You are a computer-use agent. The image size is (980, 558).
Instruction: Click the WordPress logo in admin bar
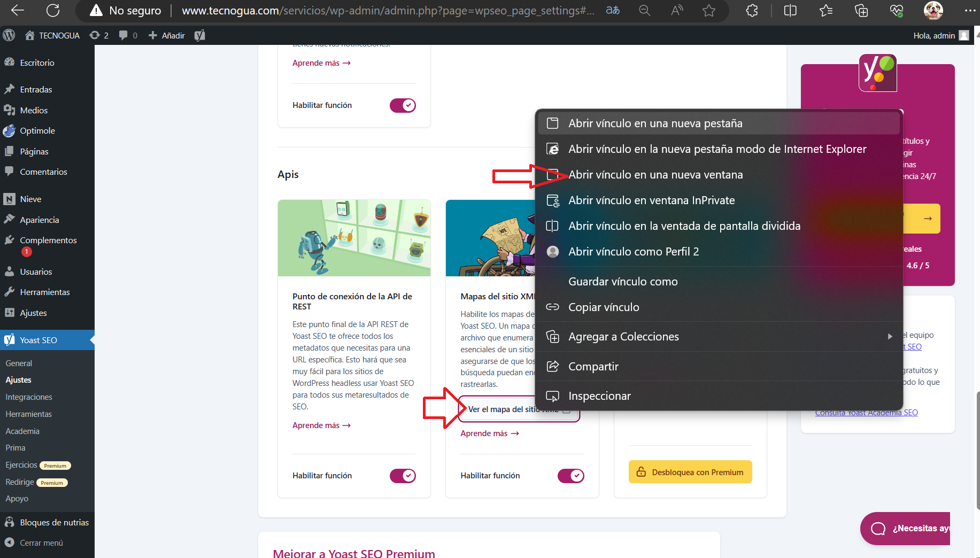click(x=9, y=35)
